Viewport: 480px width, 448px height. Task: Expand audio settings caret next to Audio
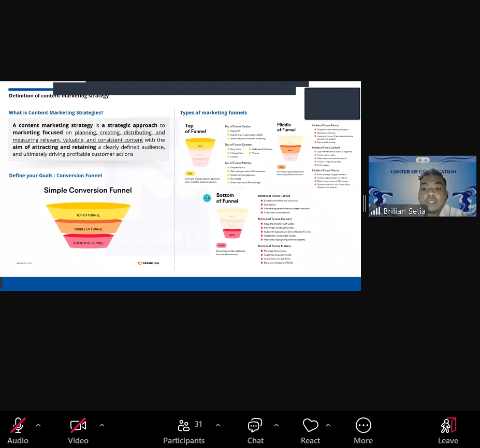(x=38, y=425)
